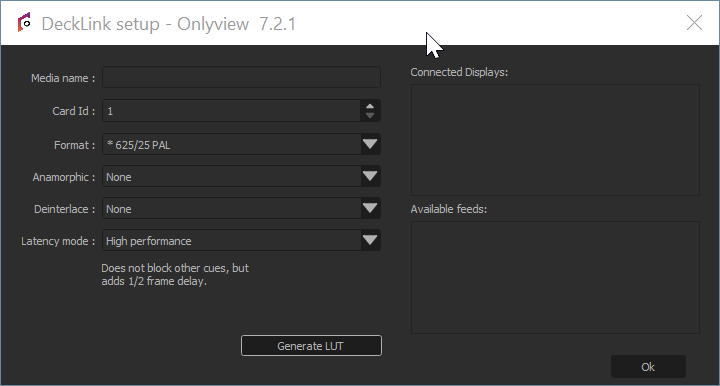This screenshot has height=386, width=720.
Task: Expand the Latency mode dropdown arrow
Action: point(370,241)
